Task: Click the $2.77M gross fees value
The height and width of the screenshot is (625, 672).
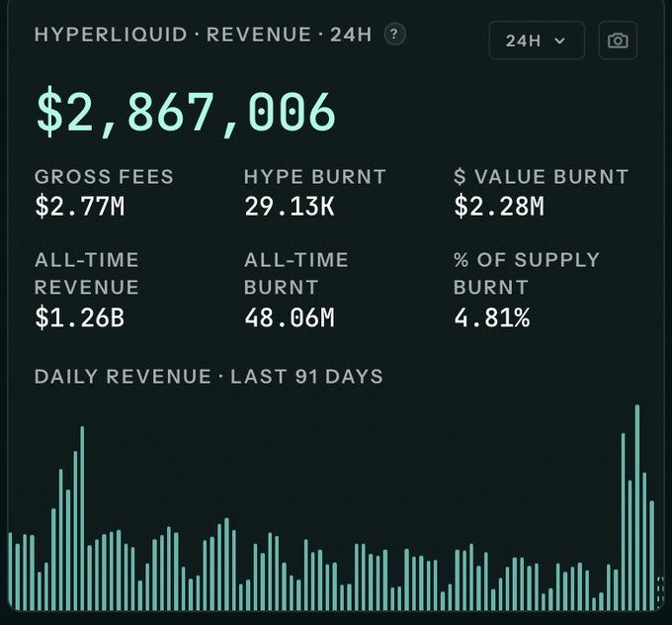Action: click(x=80, y=207)
